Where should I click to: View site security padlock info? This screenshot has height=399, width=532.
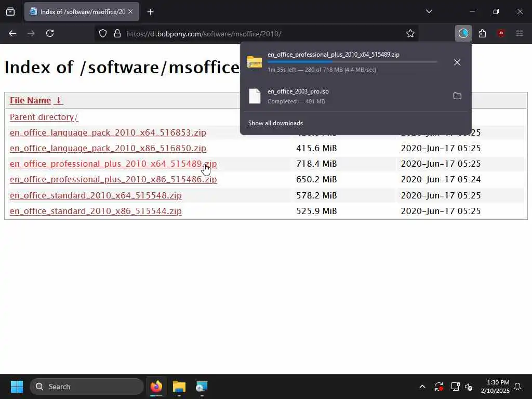pyautogui.click(x=117, y=34)
